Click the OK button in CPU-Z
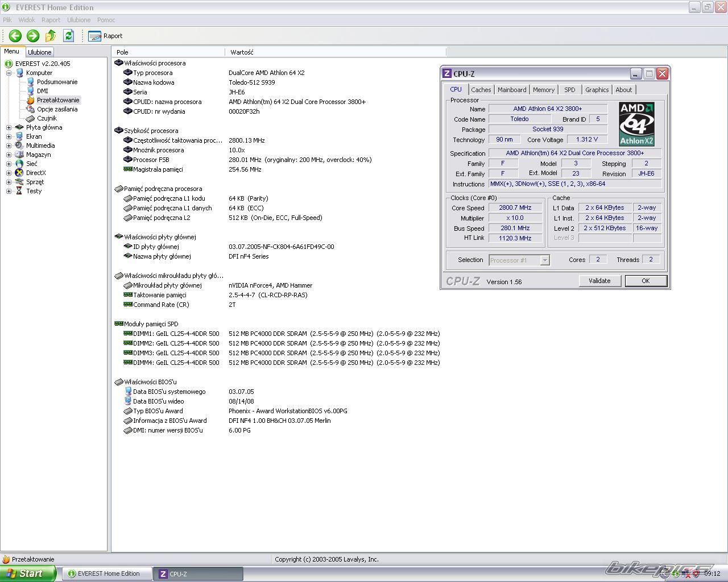This screenshot has height=582, width=728. [646, 281]
